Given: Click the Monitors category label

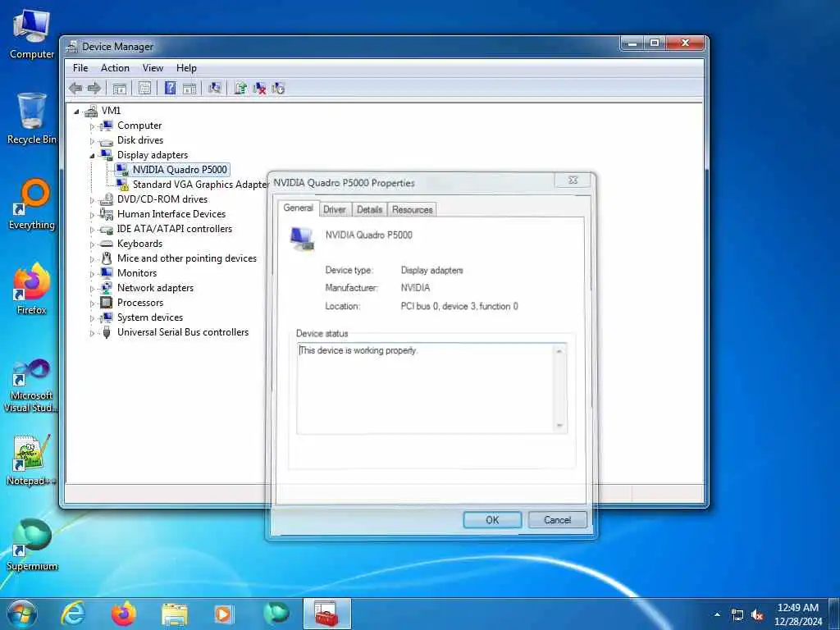Looking at the screenshot, I should pyautogui.click(x=137, y=272).
